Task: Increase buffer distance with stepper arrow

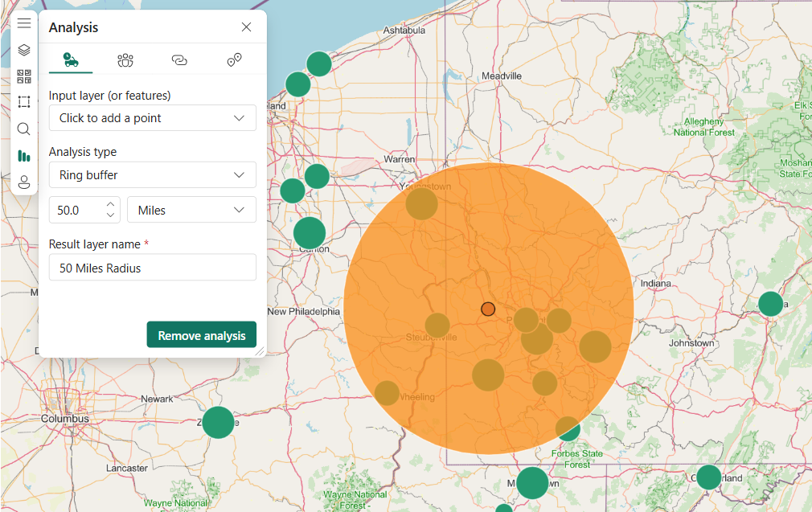Action: click(x=112, y=204)
